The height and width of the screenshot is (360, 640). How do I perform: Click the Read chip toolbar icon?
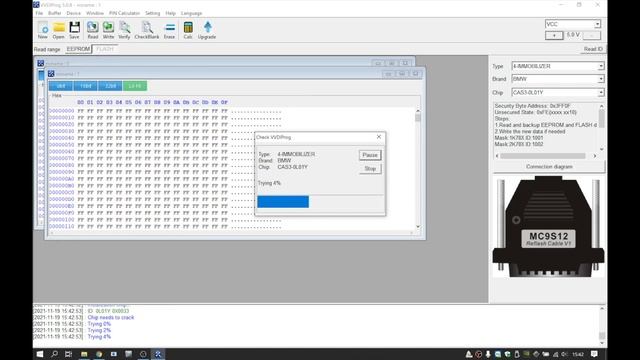(93, 30)
